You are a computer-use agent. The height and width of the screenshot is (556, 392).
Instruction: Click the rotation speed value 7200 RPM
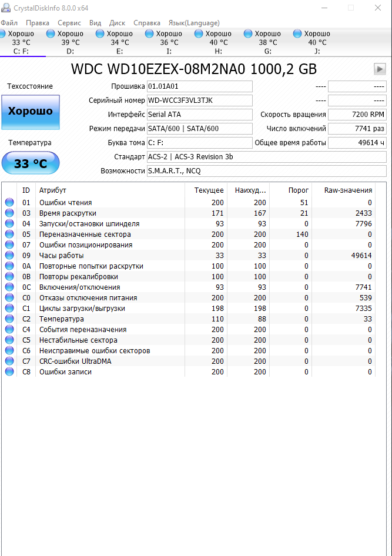click(357, 115)
